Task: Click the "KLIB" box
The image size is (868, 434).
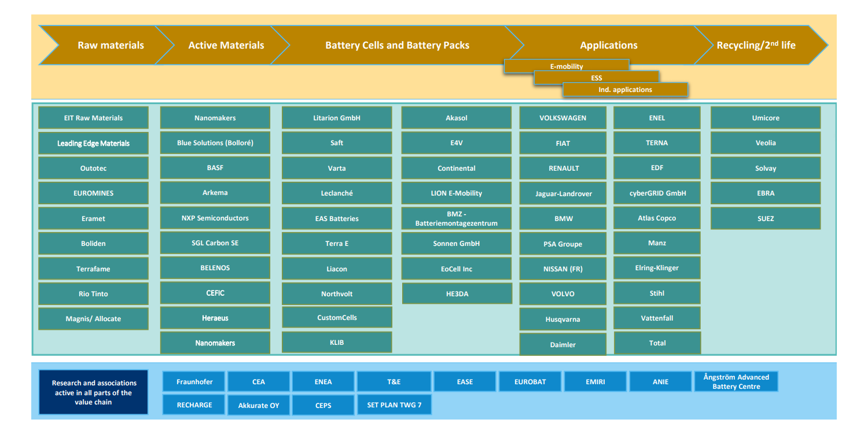Action: [337, 343]
